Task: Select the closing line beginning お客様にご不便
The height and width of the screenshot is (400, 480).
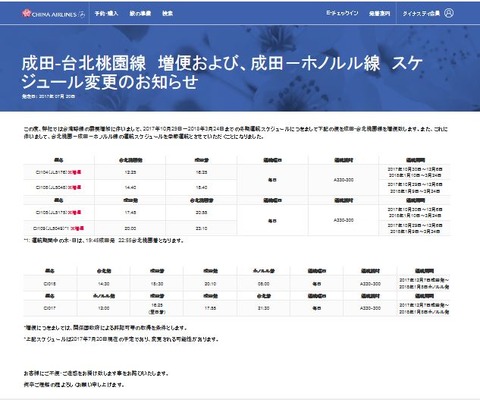Action: 96,373
